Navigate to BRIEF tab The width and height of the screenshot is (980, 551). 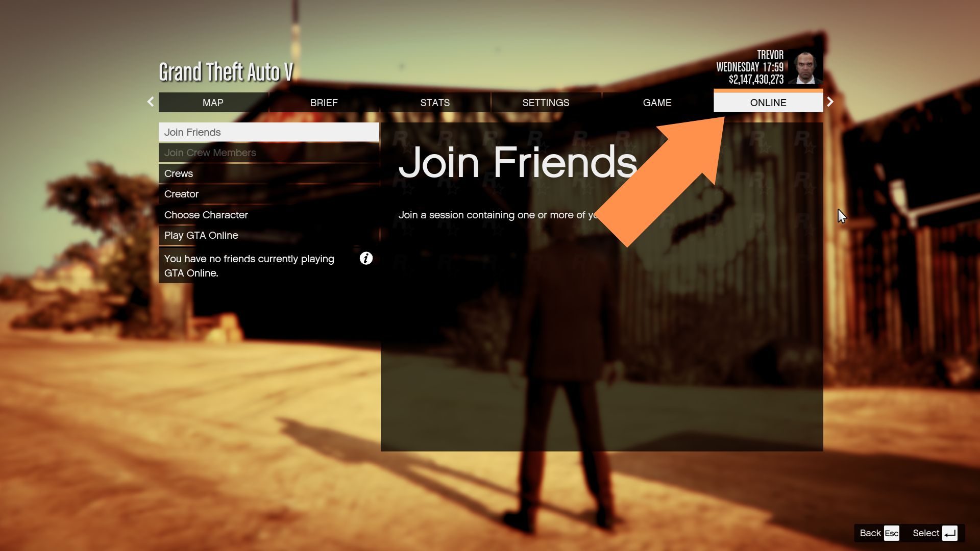324,102
